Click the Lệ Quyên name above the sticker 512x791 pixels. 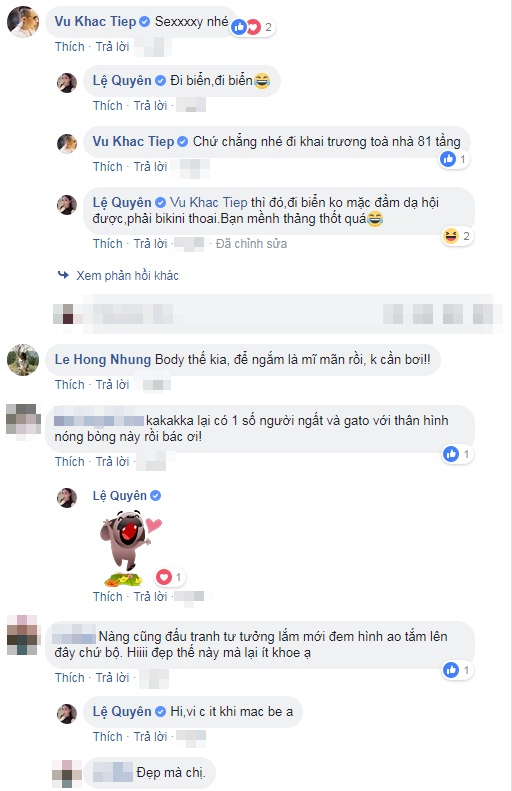[120, 496]
